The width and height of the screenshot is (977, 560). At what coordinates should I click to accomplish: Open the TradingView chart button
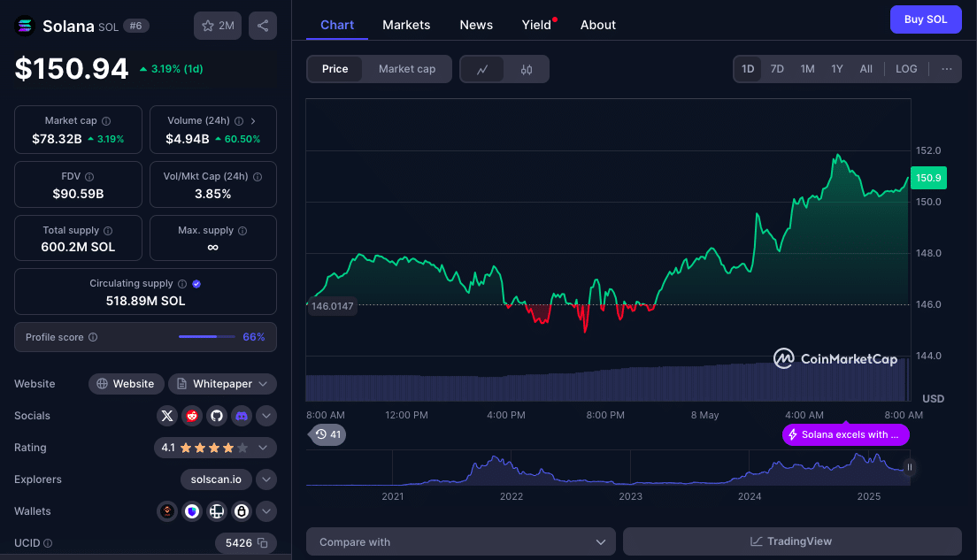click(791, 541)
